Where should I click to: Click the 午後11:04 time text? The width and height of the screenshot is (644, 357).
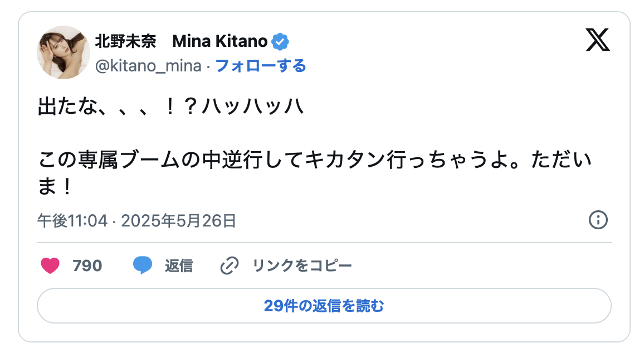tap(72, 221)
